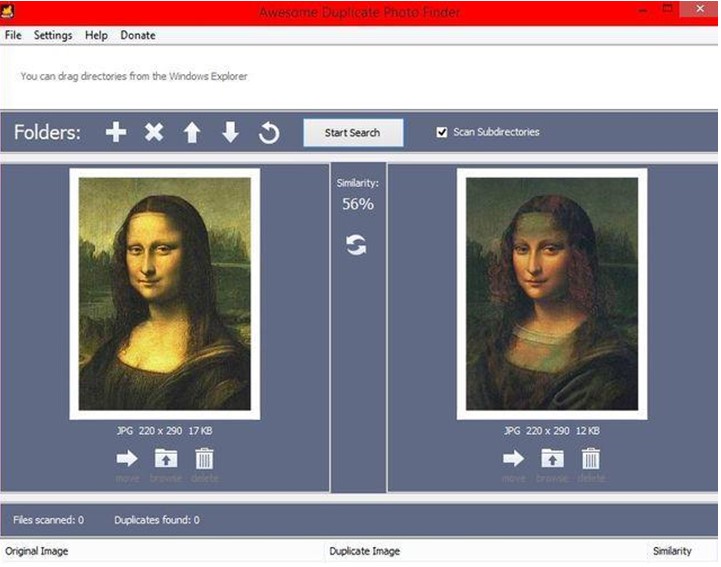Image resolution: width=721 pixels, height=567 pixels.
Task: Delete the right 12 KB image
Action: (591, 458)
